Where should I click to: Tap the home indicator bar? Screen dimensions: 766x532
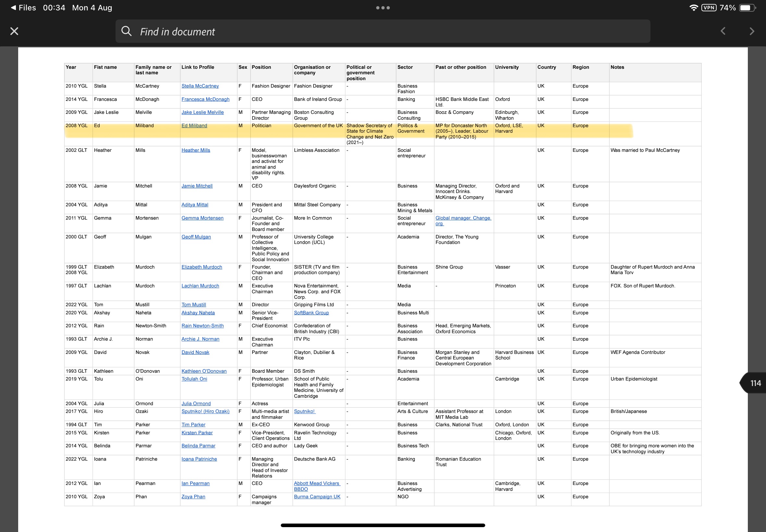click(x=383, y=525)
